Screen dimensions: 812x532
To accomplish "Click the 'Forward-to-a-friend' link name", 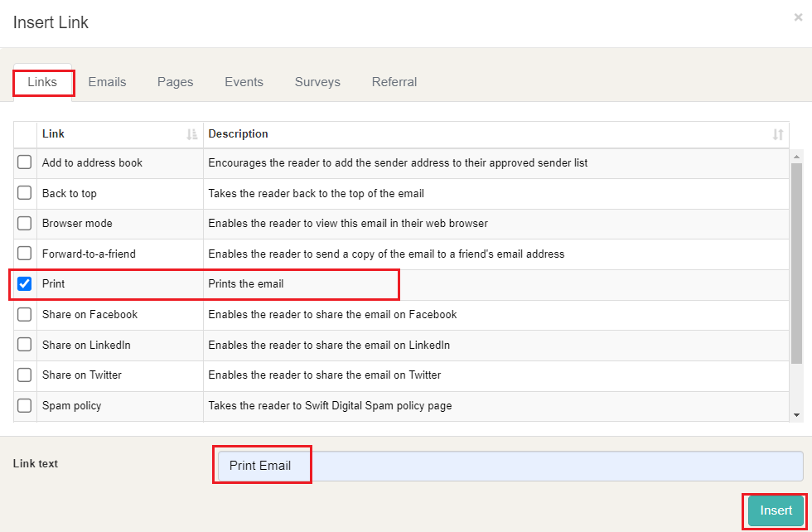I will (x=89, y=254).
